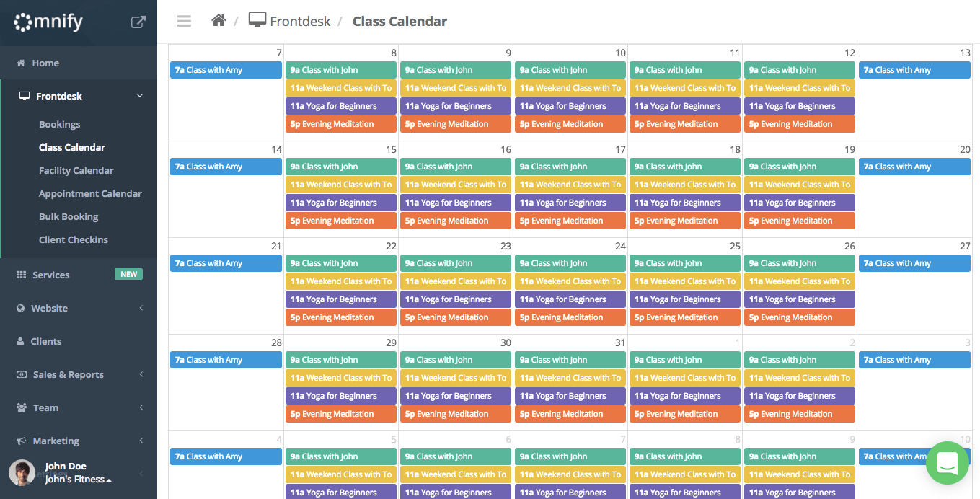Open the chat bubble widget
Viewport: 980px width, 499px height.
(946, 463)
